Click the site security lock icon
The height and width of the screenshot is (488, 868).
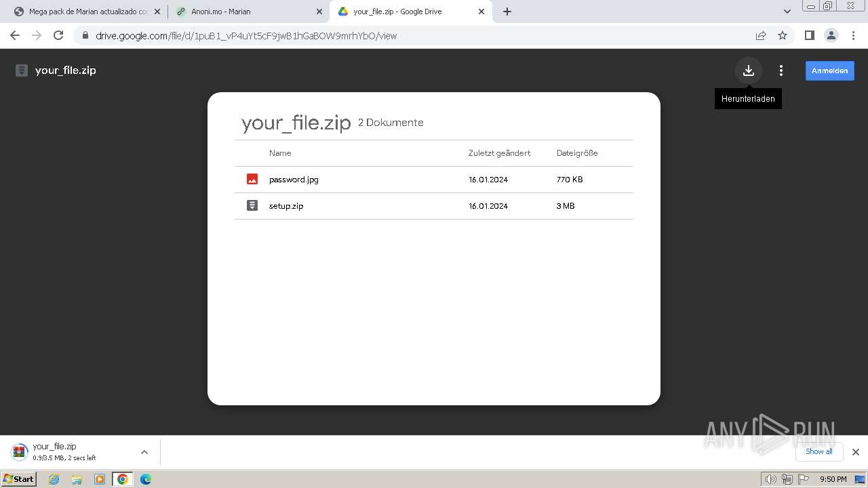tap(85, 36)
